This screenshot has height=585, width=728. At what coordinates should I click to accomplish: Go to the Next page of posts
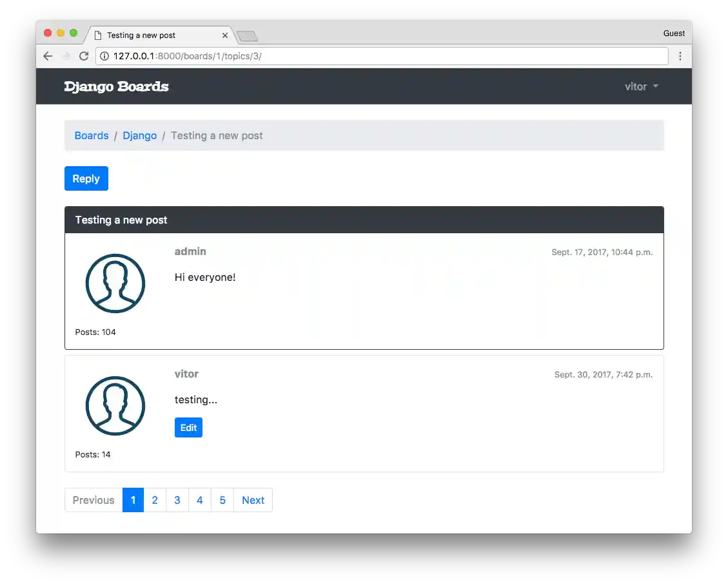(253, 500)
